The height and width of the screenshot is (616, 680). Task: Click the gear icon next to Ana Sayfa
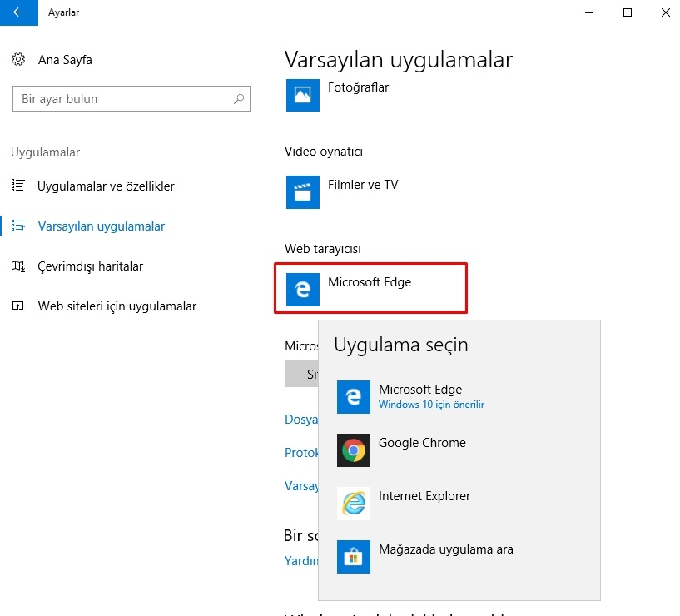[18, 59]
